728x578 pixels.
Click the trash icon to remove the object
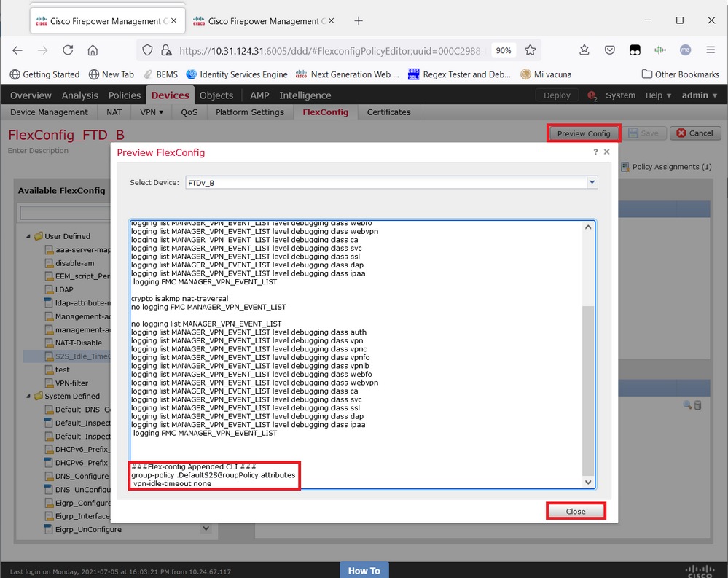[x=697, y=405]
